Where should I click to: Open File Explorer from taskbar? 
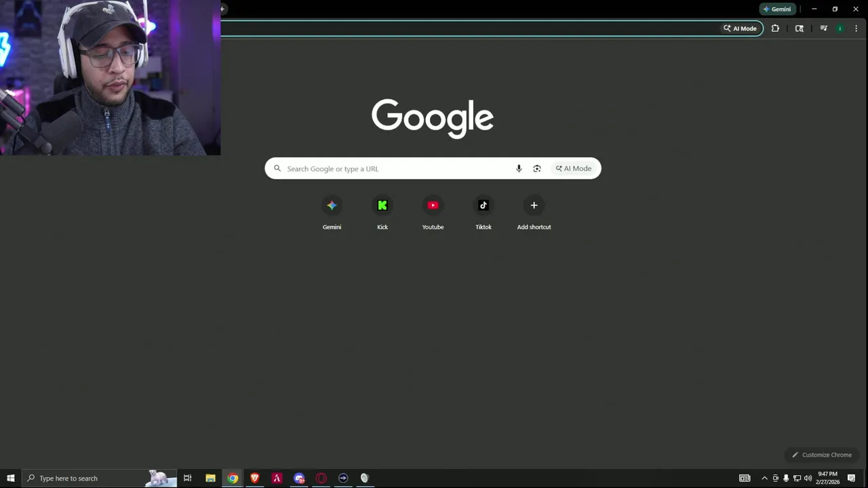pyautogui.click(x=211, y=479)
